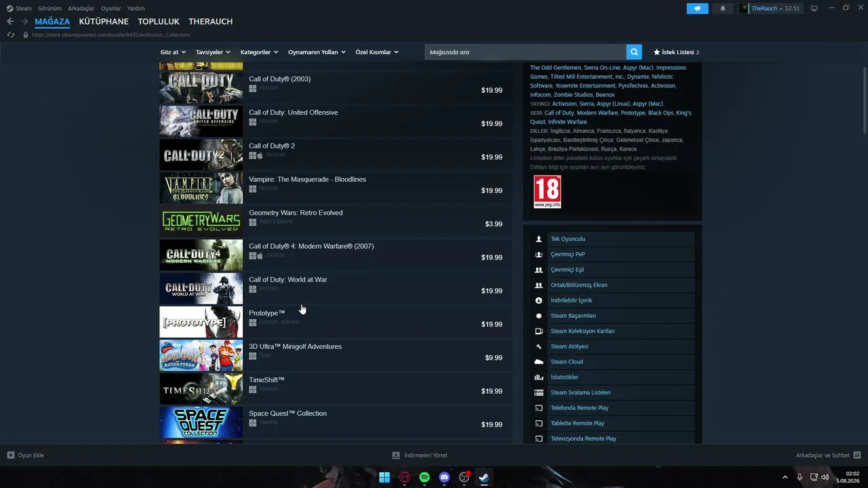This screenshot has height=488, width=868.
Task: Expand the Göz at dropdown
Action: pos(174,52)
